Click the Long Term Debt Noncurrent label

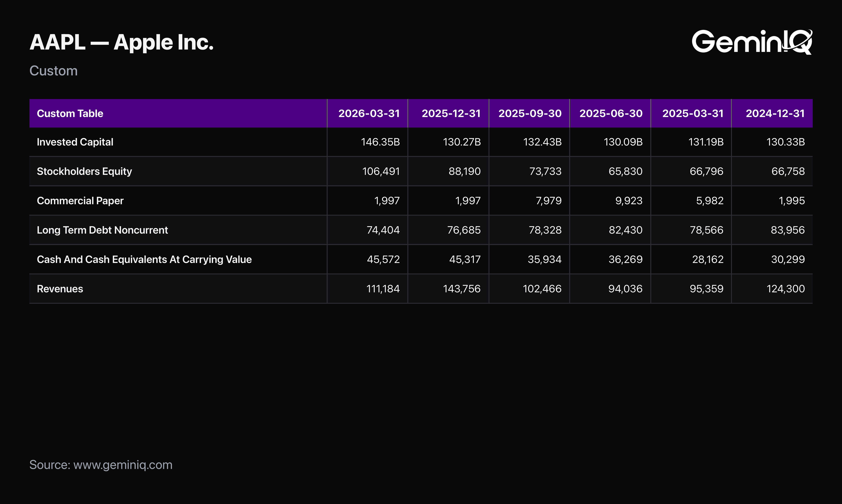tap(102, 230)
